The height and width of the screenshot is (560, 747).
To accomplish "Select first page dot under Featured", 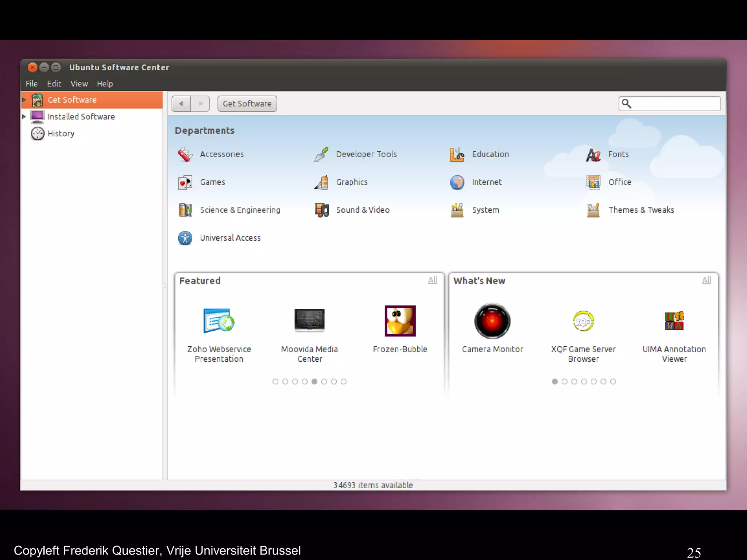I will click(275, 381).
